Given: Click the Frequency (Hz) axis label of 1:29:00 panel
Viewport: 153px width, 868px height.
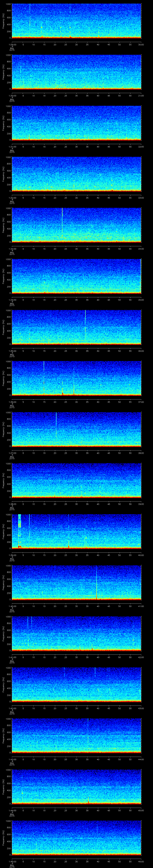Looking at the screenshot, I should point(3,21).
